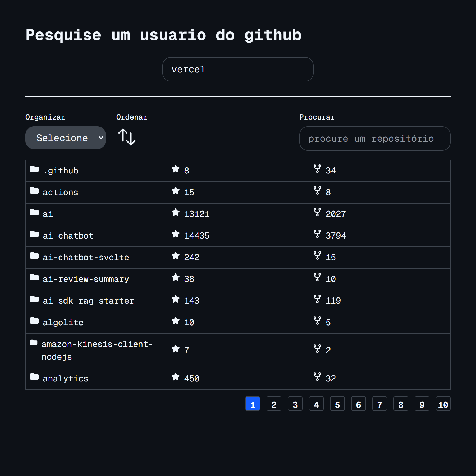This screenshot has width=476, height=476.
Task: Click the sort order arrows icon
Action: click(127, 137)
